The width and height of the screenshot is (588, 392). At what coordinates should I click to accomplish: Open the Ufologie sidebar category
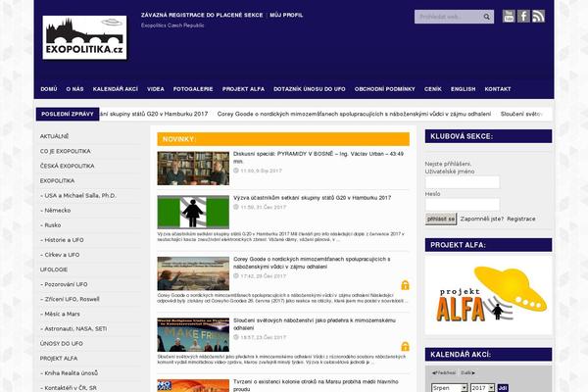[x=54, y=269]
